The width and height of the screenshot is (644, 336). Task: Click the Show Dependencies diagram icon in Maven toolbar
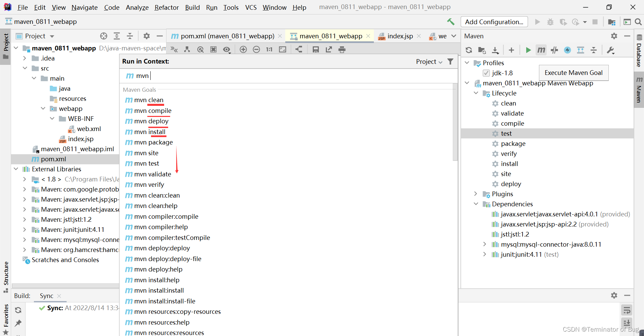pyautogui.click(x=581, y=50)
